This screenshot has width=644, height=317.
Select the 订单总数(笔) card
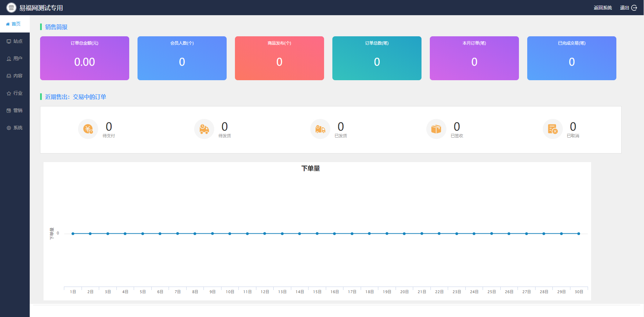click(377, 58)
